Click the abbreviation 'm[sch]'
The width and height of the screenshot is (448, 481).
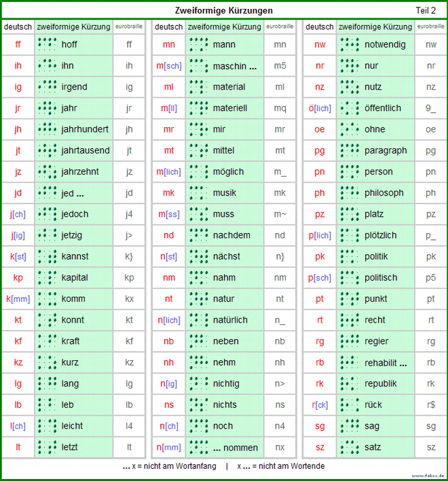click(x=169, y=66)
